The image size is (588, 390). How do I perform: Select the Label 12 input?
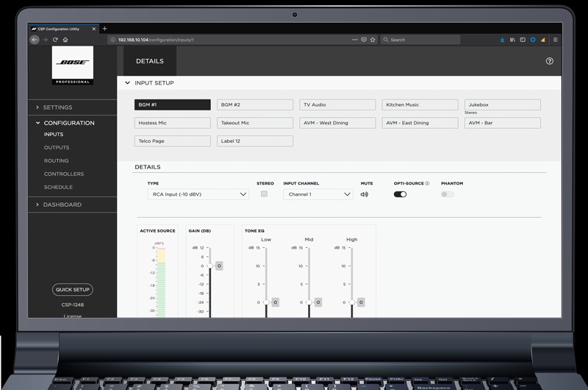coord(255,141)
